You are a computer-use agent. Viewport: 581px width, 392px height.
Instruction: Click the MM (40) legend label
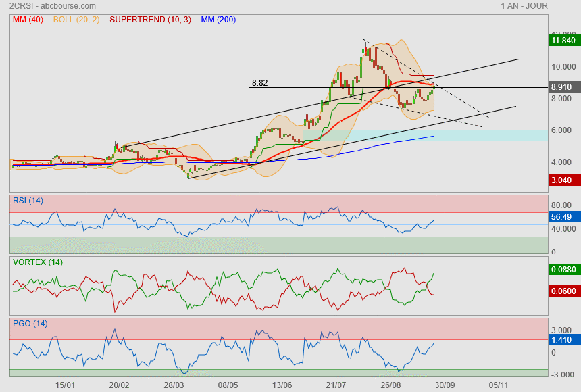[28, 20]
